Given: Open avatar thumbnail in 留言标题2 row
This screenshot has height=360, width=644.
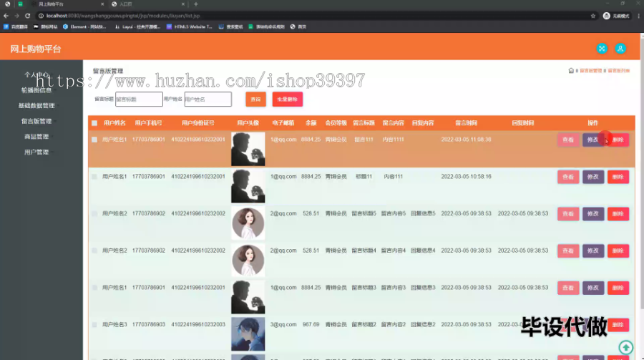Looking at the screenshot, I should (x=248, y=334).
